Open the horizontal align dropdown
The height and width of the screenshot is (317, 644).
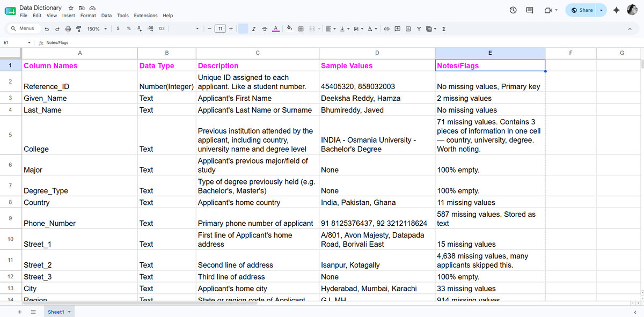click(331, 29)
